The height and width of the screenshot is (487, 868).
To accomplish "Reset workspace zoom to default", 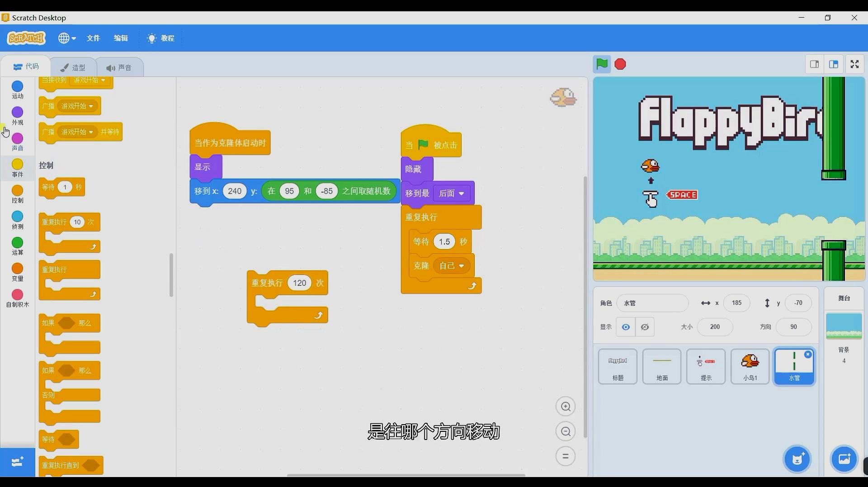I will click(565, 456).
